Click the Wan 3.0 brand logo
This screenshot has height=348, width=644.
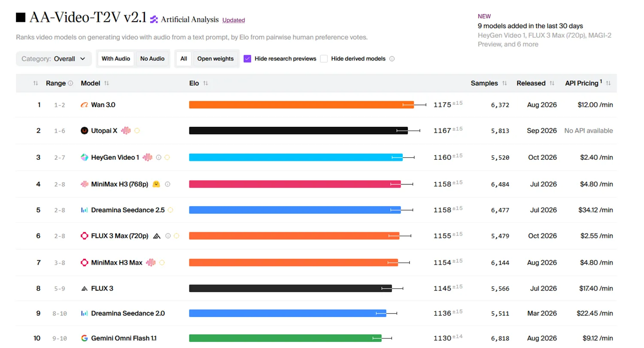84,105
